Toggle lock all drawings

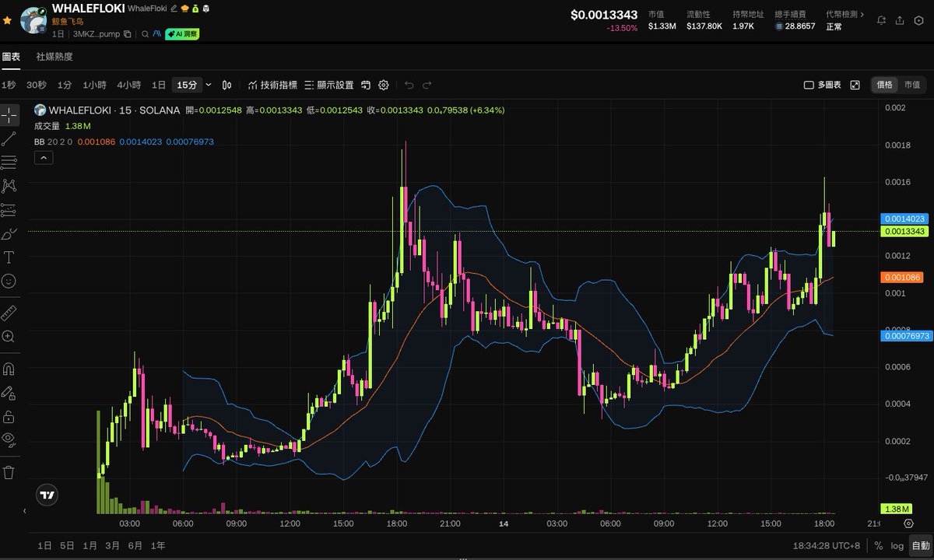coord(9,416)
